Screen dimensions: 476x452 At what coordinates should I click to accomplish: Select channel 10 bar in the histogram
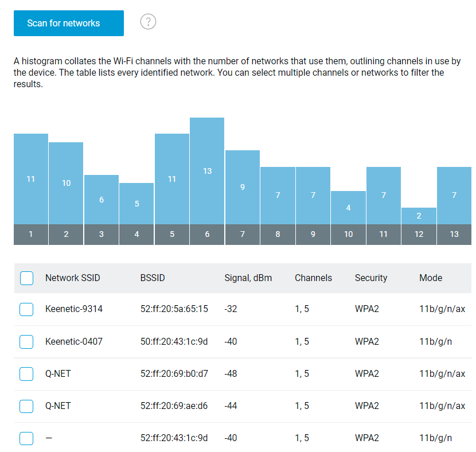pyautogui.click(x=348, y=208)
